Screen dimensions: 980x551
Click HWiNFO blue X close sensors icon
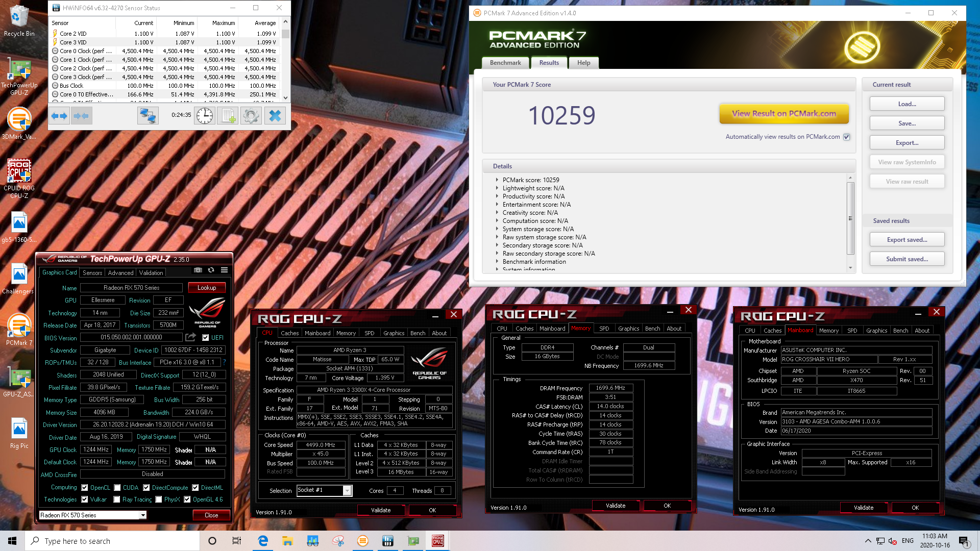pyautogui.click(x=275, y=116)
